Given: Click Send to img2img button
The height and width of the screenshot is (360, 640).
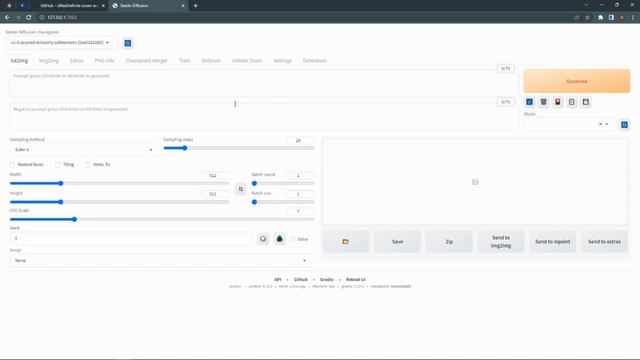Looking at the screenshot, I should pos(501,242).
